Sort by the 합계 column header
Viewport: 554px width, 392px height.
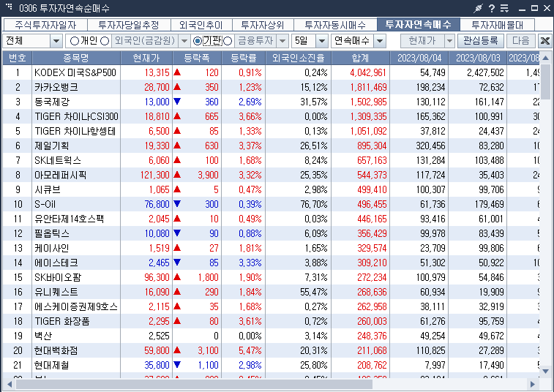[360, 58]
